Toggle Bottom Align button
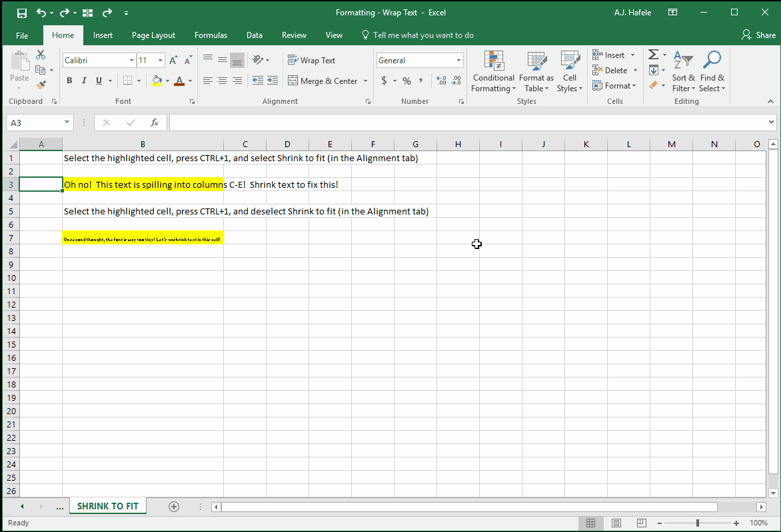781x532 pixels. pyautogui.click(x=237, y=60)
